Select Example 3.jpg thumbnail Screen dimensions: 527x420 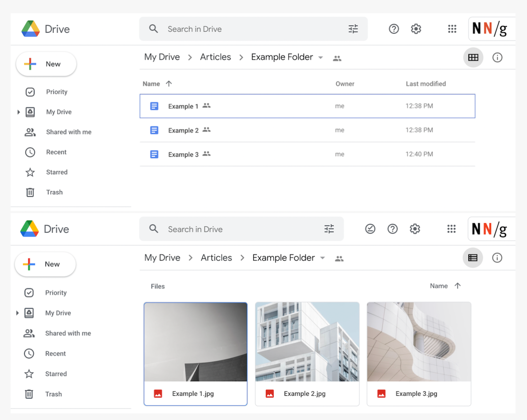(419, 342)
